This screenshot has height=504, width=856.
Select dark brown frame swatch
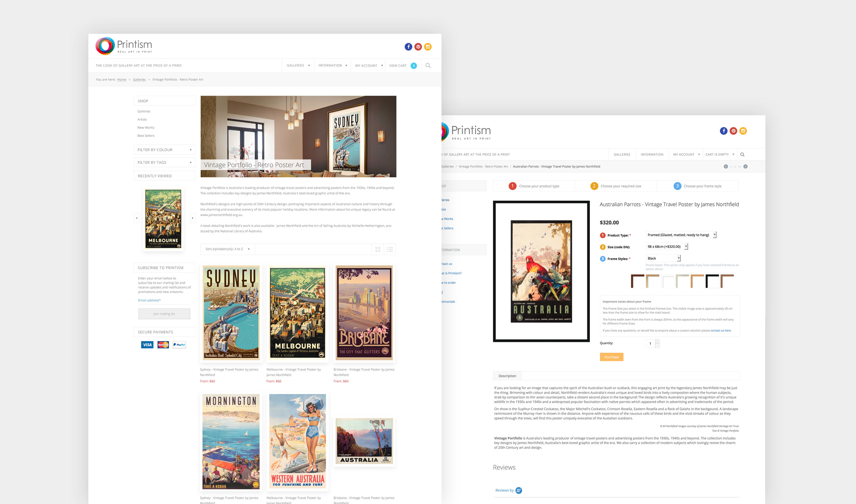pyautogui.click(x=638, y=281)
